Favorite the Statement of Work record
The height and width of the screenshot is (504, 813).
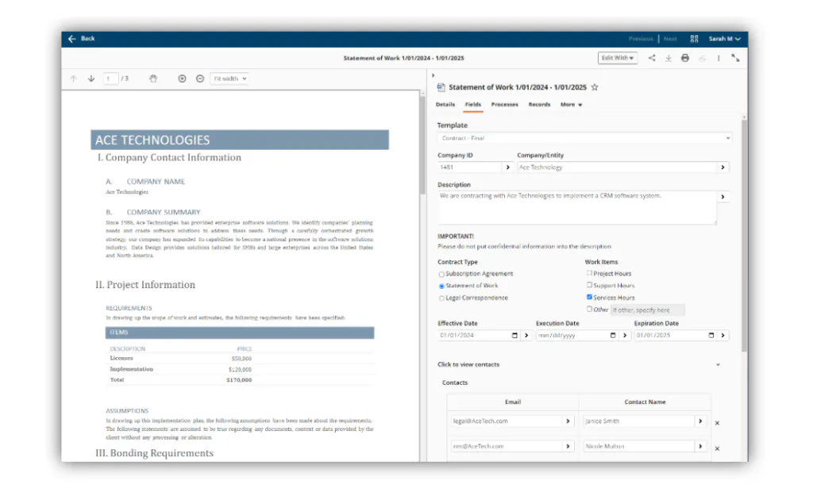(594, 88)
